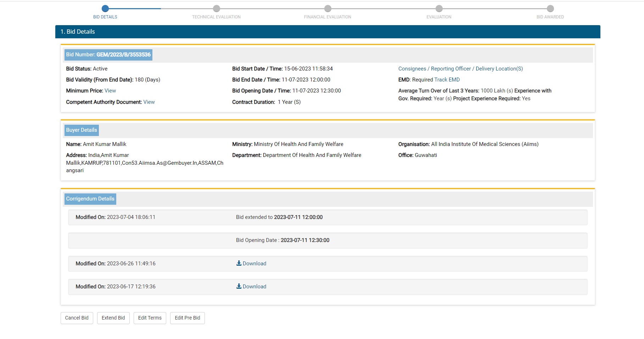
Task: Click the Corrigendum Details heading
Action: [90, 199]
